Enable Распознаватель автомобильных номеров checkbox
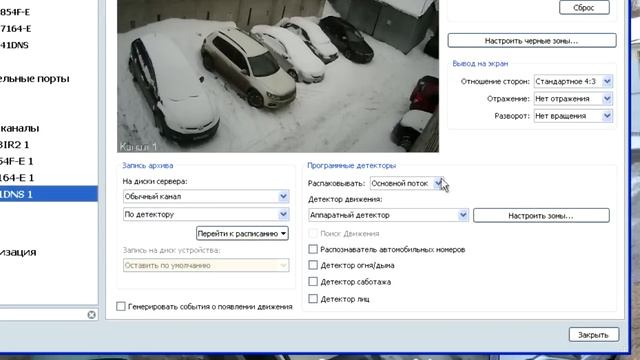 [x=313, y=249]
